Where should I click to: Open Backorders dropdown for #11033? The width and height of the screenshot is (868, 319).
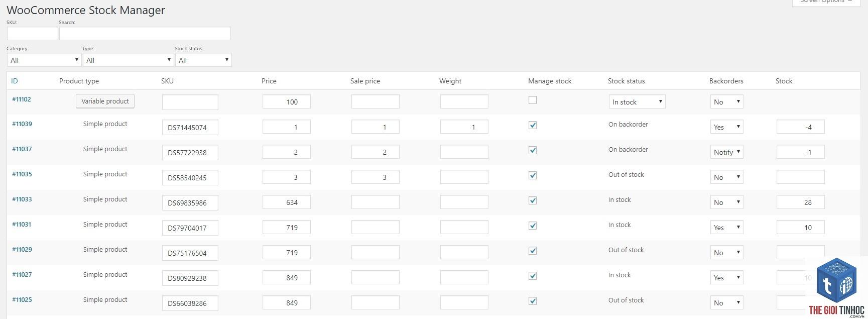click(726, 202)
